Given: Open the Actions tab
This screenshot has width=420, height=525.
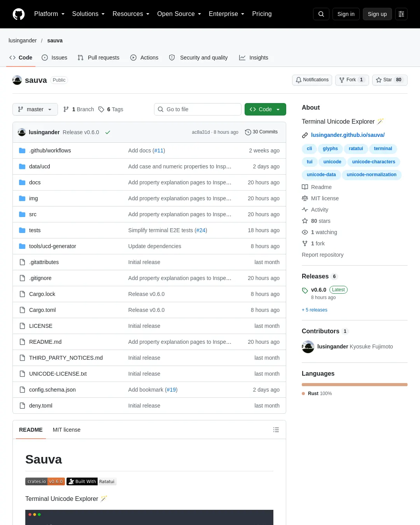Looking at the screenshot, I should 144,58.
